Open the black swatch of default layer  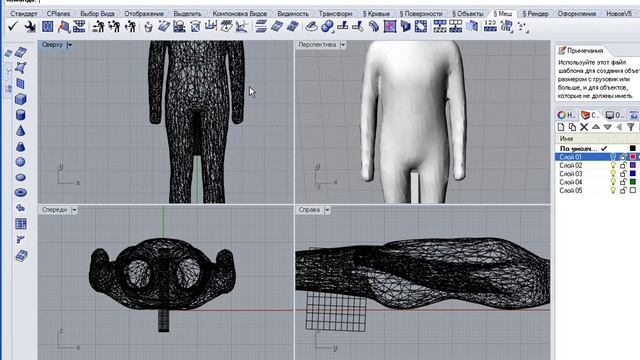coord(633,149)
